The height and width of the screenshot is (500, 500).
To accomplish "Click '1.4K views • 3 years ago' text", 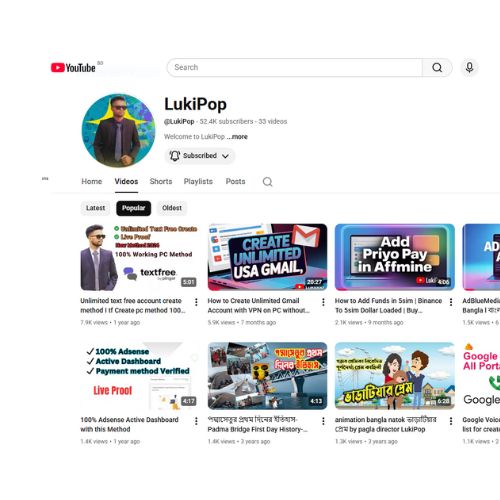I will [x=239, y=441].
